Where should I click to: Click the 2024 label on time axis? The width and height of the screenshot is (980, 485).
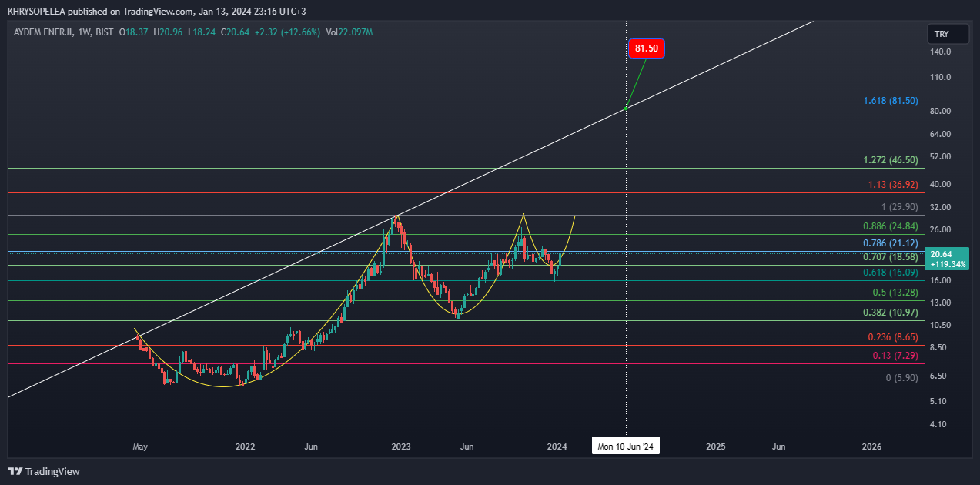(x=557, y=447)
